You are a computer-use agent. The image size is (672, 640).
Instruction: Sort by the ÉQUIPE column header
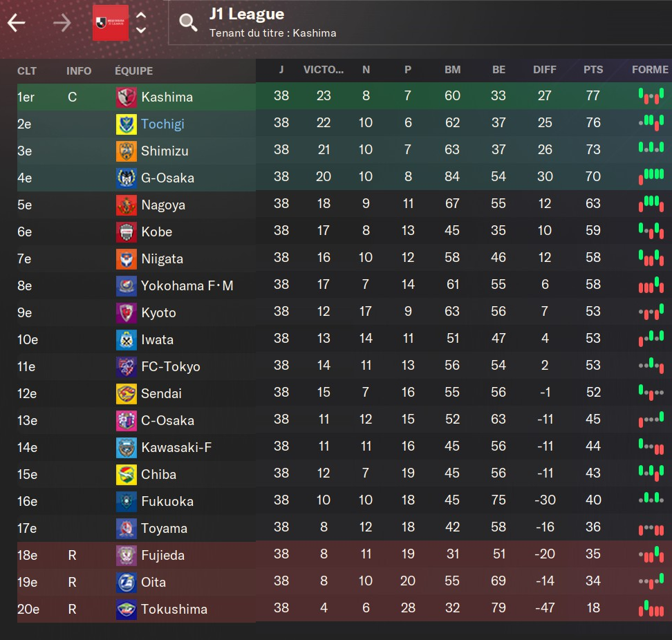(134, 70)
